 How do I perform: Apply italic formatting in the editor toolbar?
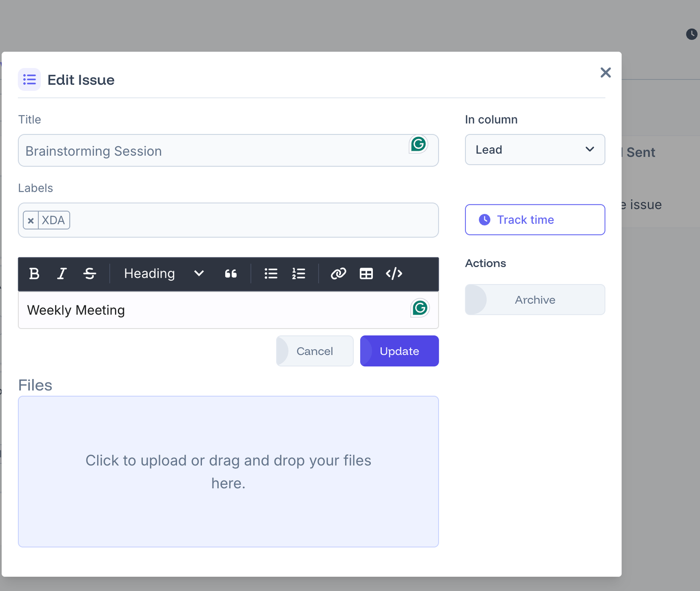[62, 274]
